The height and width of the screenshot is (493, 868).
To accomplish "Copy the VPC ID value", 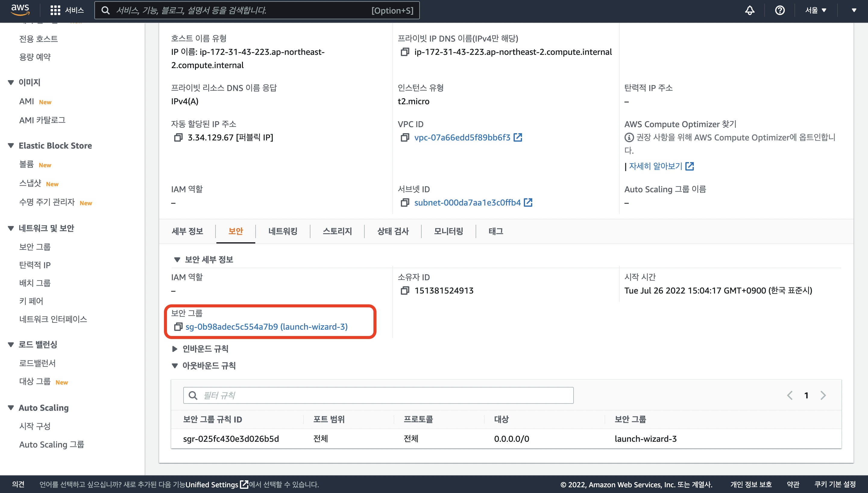I will pos(404,137).
